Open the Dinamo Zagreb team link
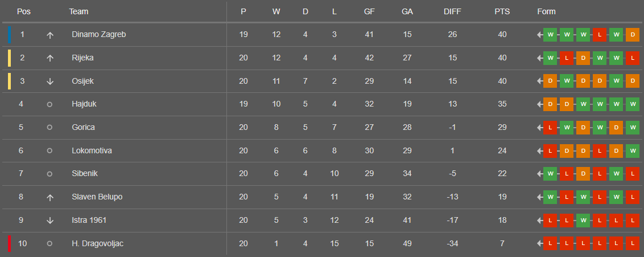 coord(98,34)
